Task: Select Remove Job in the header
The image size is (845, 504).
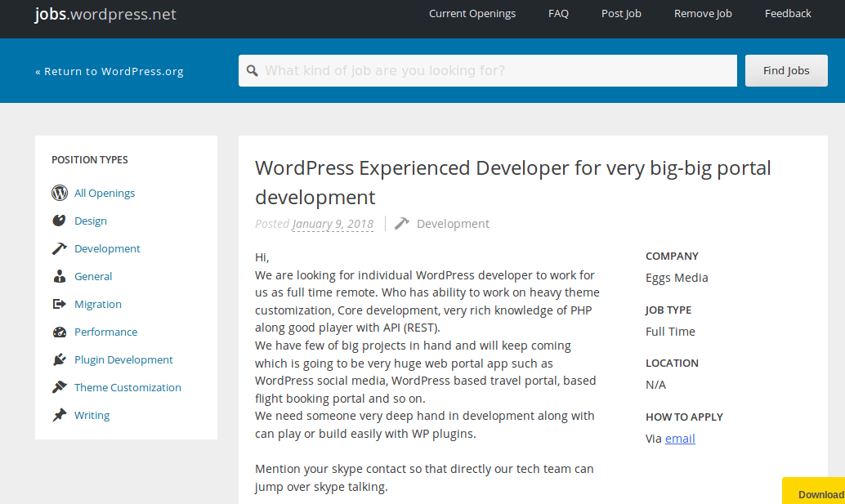Action: tap(703, 13)
